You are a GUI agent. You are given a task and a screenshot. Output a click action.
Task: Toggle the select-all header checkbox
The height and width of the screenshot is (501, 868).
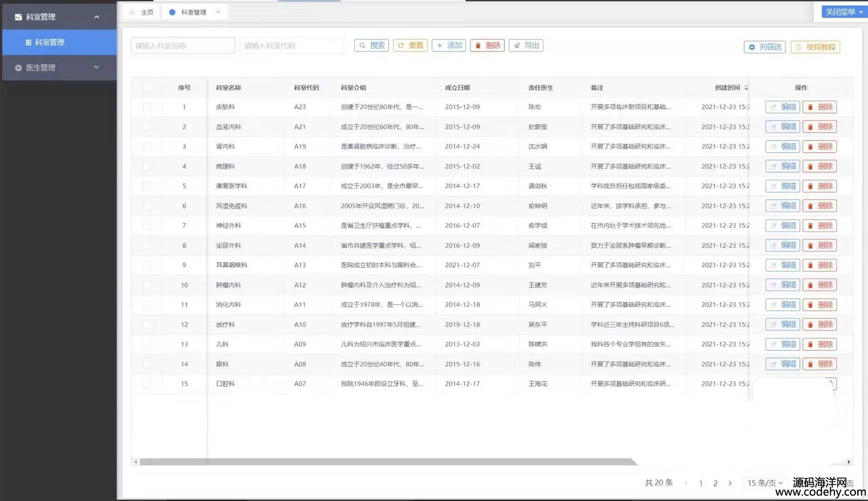point(147,87)
